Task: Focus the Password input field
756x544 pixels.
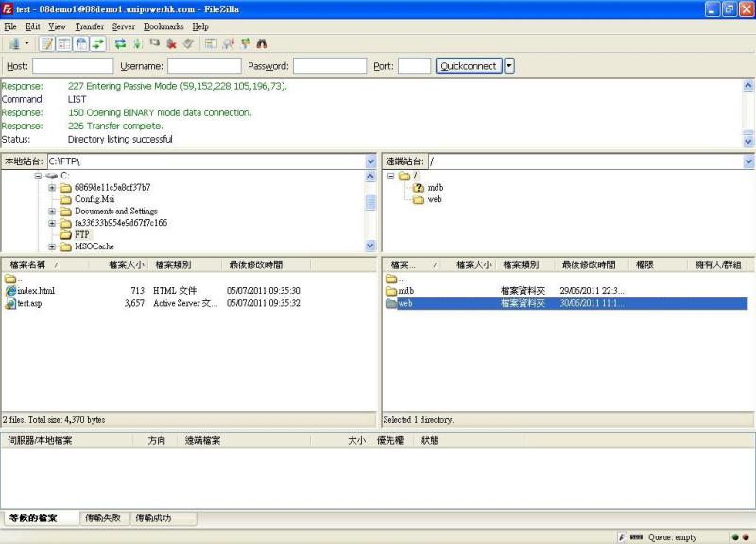Action: pos(330,66)
